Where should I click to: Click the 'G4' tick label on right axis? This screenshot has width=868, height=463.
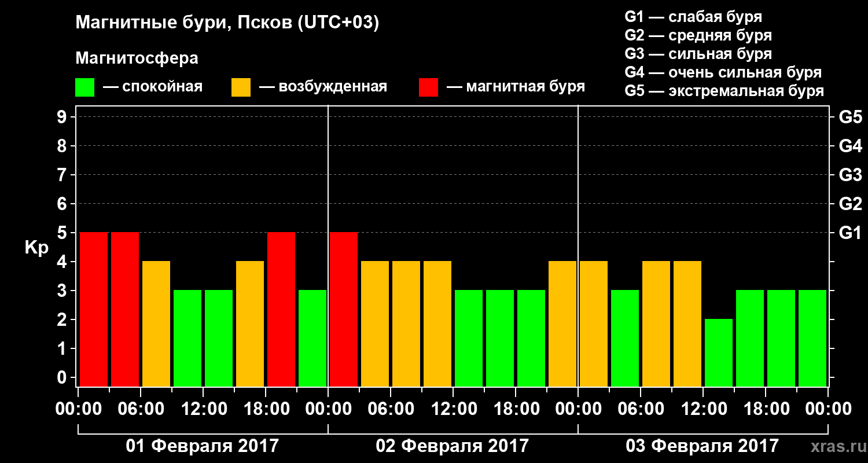[x=851, y=146]
